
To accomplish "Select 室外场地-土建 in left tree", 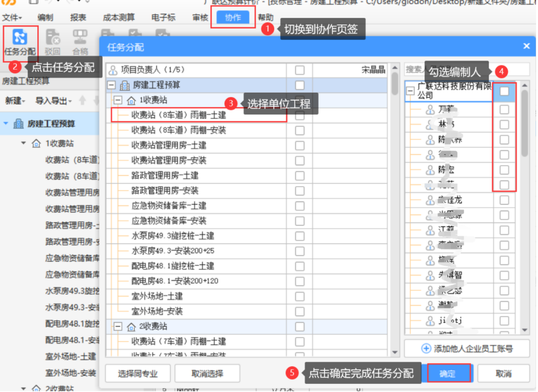I will [71, 357].
